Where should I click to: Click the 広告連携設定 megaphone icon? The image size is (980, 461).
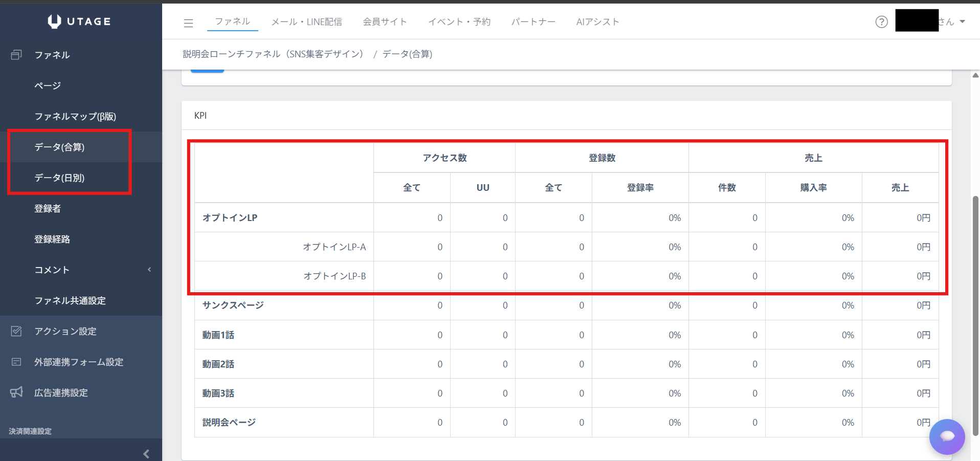(16, 392)
